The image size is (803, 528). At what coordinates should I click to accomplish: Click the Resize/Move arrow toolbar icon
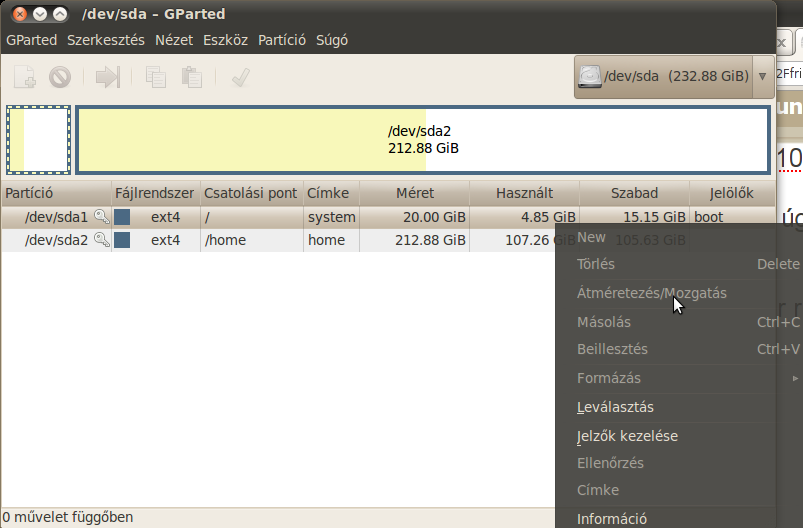coord(108,77)
